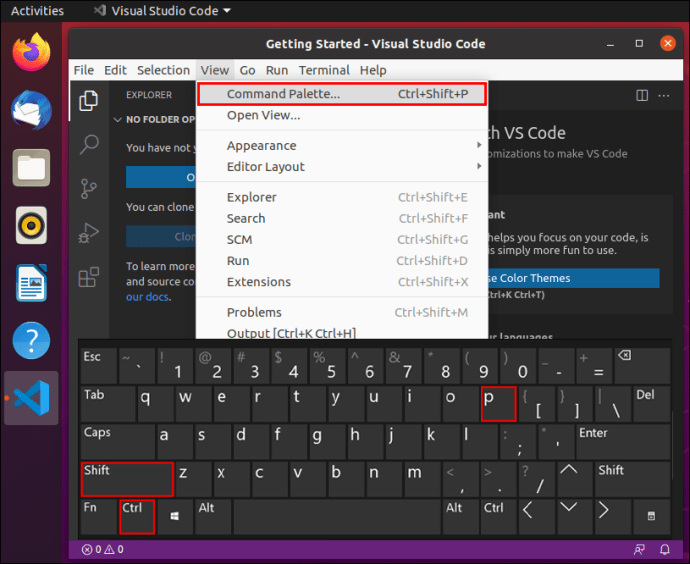Screen dimensions: 690x564
Task: Expand the Appearance submenu
Action: 342,146
